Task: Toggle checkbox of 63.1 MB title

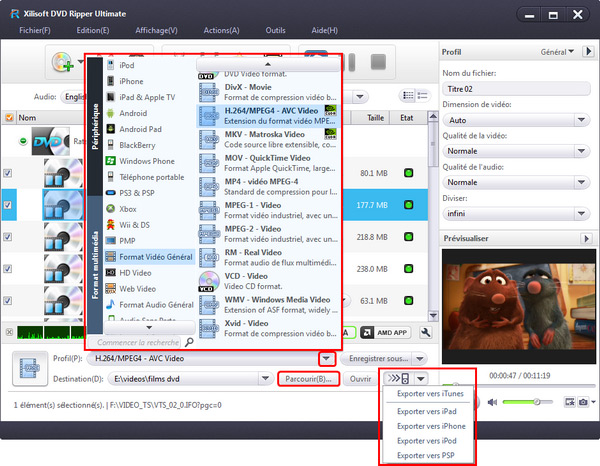Action: pos(8,301)
